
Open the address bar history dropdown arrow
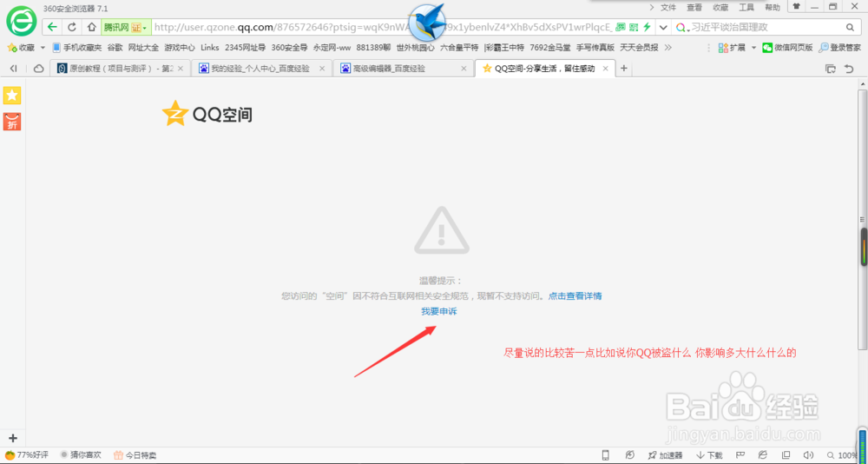click(663, 27)
